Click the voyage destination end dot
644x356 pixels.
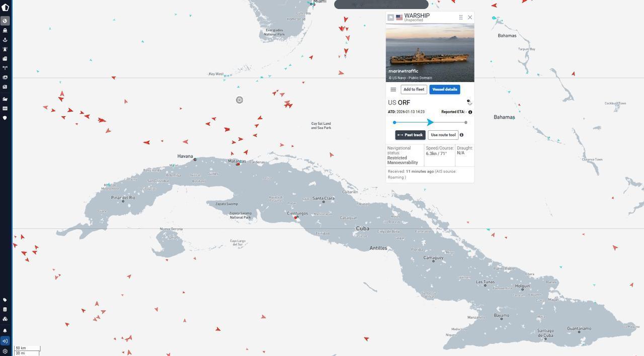click(466, 122)
